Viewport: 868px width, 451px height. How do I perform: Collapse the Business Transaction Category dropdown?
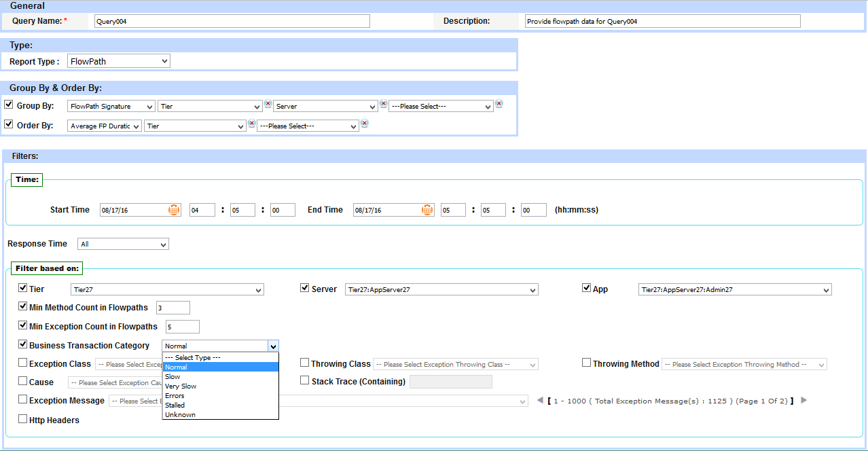[273, 346]
